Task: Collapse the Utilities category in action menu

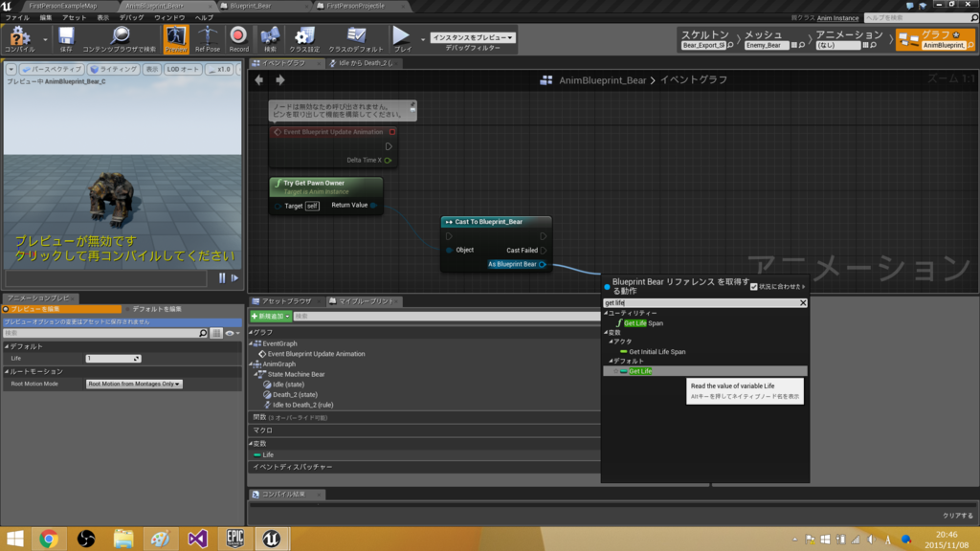Action: click(x=606, y=313)
